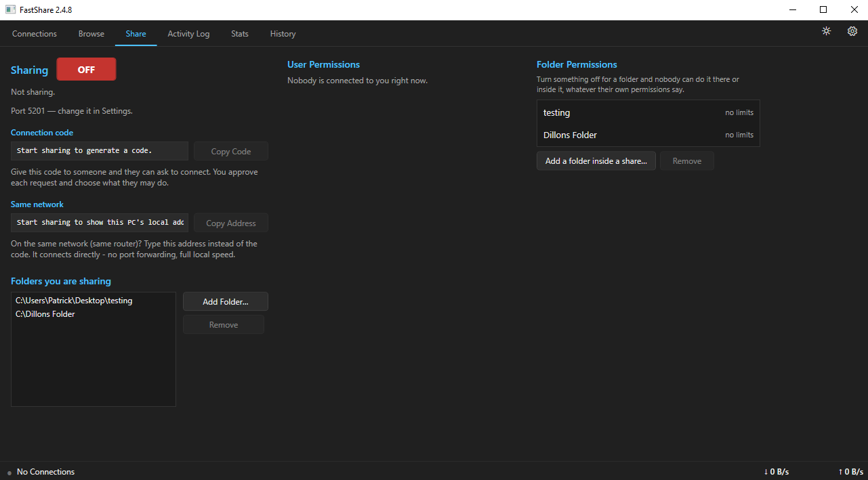Screen dimensions: 868x480
Task: Click the connection code text field
Action: tap(100, 151)
